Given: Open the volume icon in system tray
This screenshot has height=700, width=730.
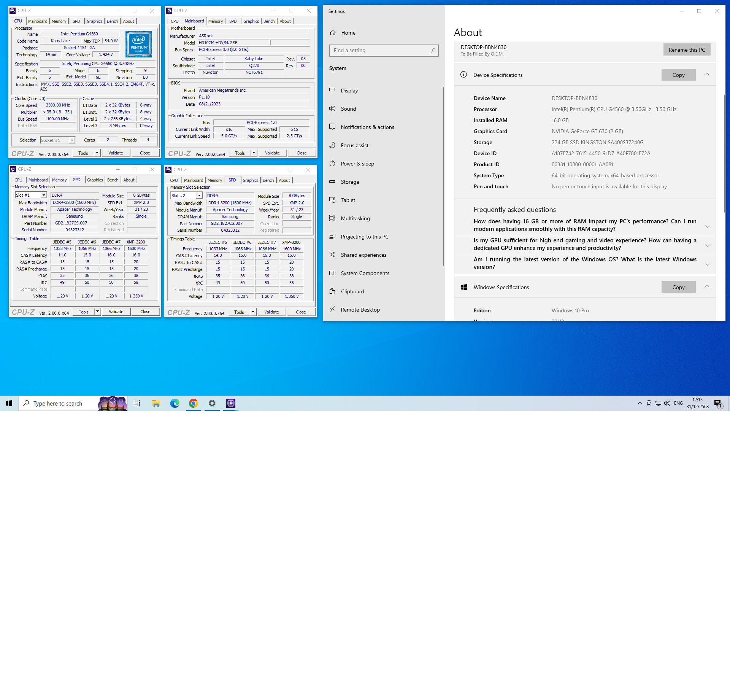Looking at the screenshot, I should point(667,403).
